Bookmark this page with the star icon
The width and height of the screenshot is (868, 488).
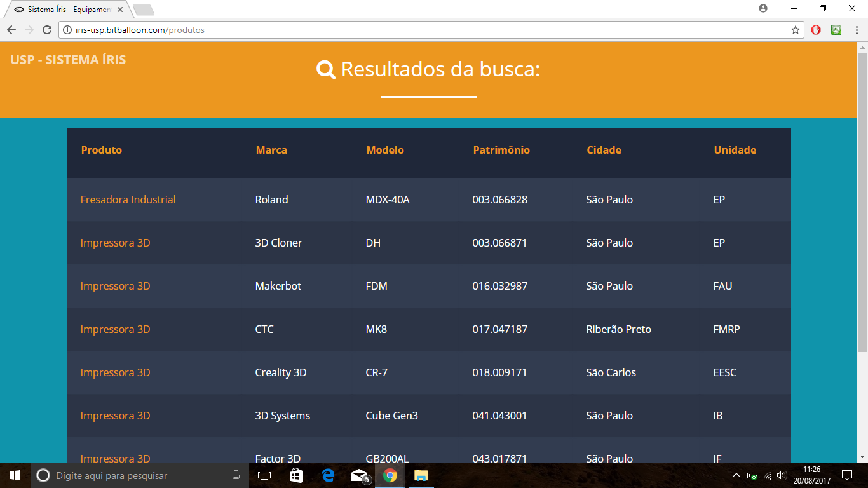pos(795,30)
